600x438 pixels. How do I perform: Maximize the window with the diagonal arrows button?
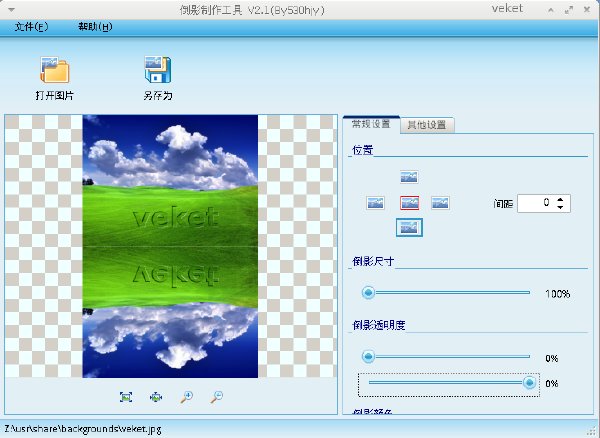[x=569, y=10]
